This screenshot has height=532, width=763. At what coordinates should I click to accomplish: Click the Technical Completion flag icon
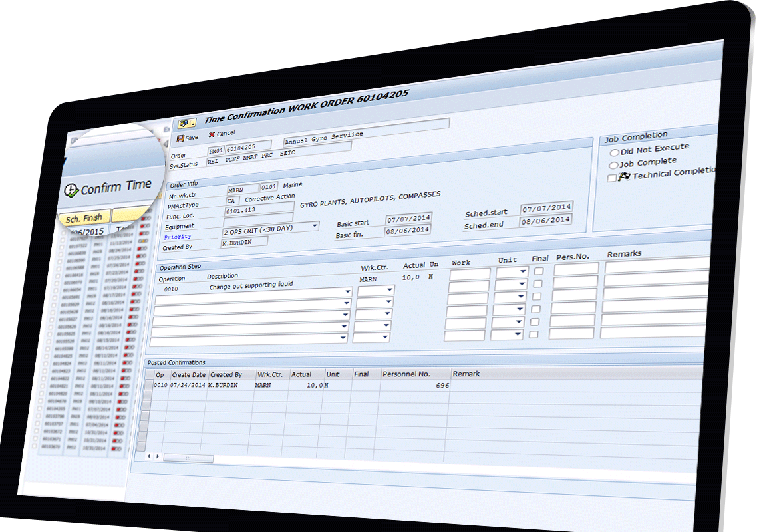click(x=624, y=176)
